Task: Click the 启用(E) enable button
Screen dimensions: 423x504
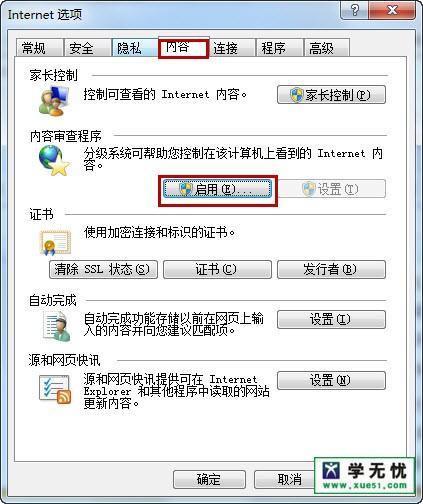Action: pos(217,189)
